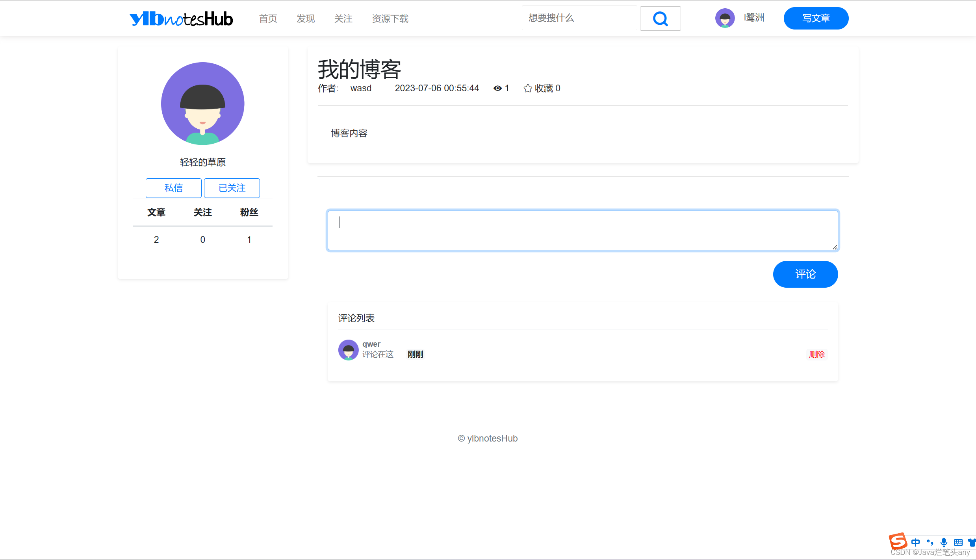Focus the 想要搜什么 search field

579,18
